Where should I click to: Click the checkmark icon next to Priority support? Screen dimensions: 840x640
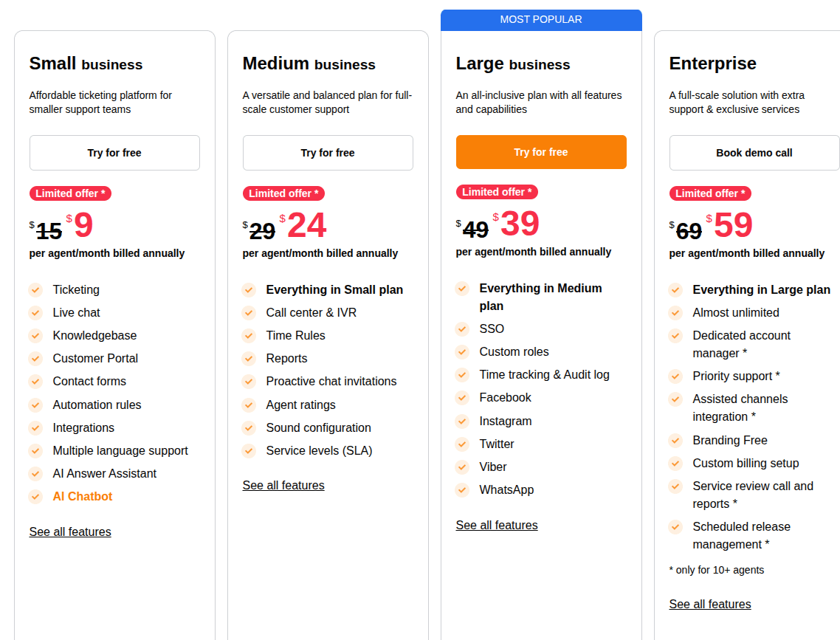click(x=675, y=376)
